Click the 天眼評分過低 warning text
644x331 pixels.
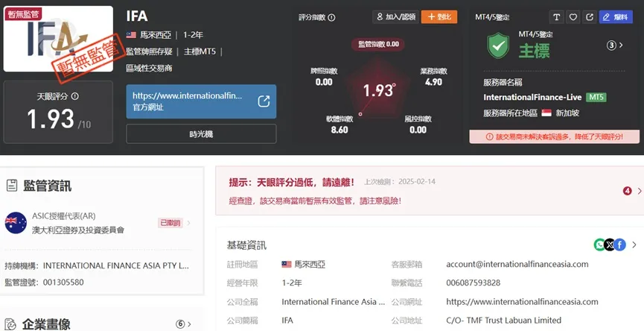[x=292, y=182]
